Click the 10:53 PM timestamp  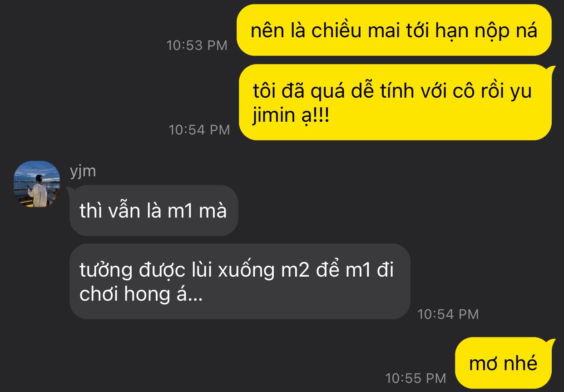coord(197,45)
